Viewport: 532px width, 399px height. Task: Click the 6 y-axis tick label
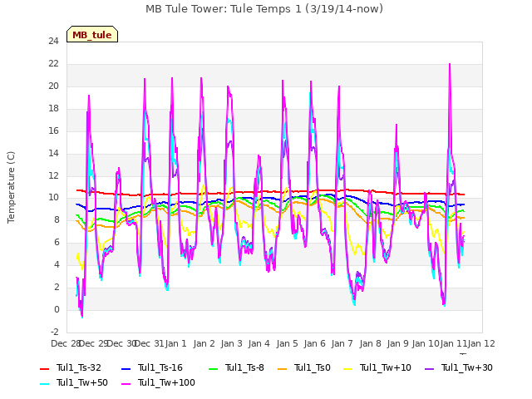click(x=57, y=242)
